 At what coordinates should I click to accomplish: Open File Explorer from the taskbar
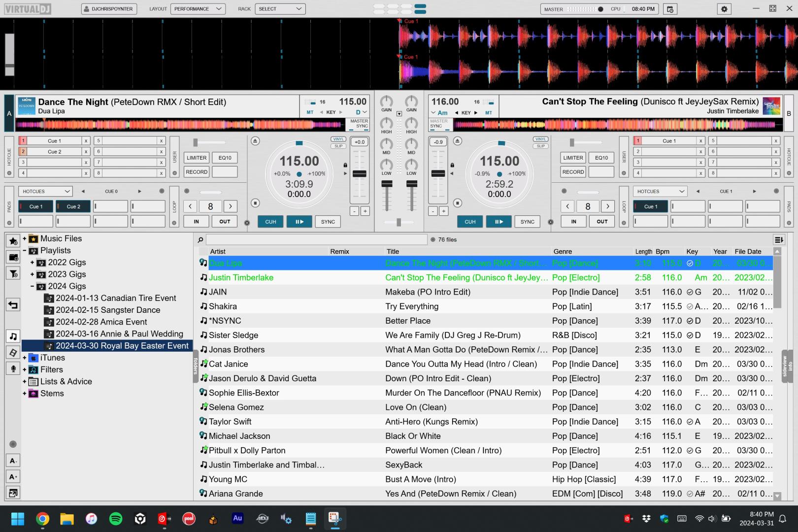pyautogui.click(x=67, y=519)
